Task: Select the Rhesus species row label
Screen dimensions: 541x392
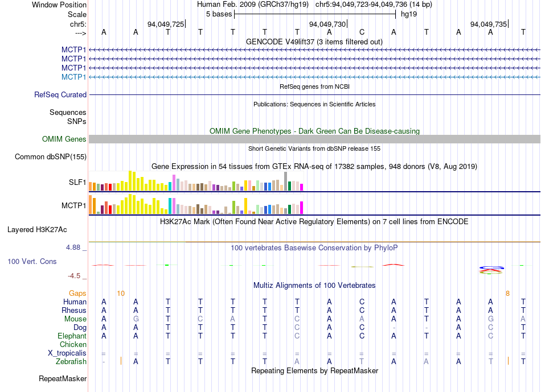Action: (x=74, y=310)
